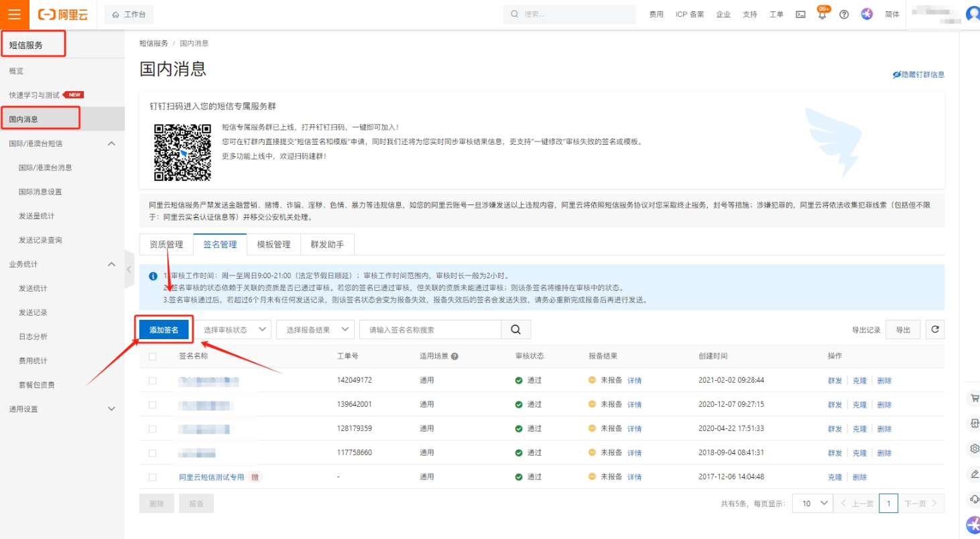The height and width of the screenshot is (539, 980).
Task: Click the 添加签名 button
Action: pos(164,330)
